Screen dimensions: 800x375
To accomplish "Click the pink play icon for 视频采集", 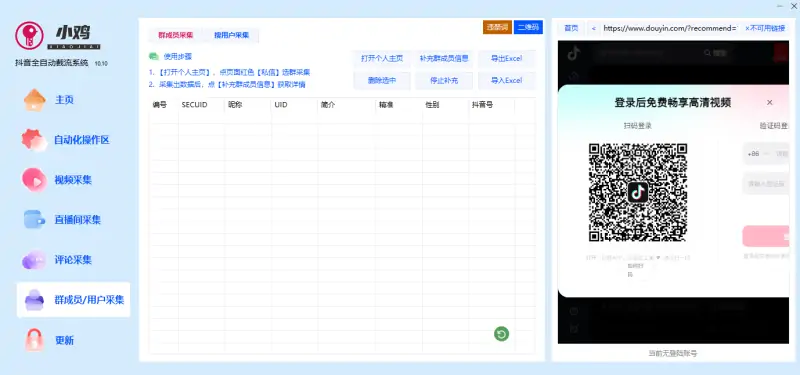I will pos(34,180).
